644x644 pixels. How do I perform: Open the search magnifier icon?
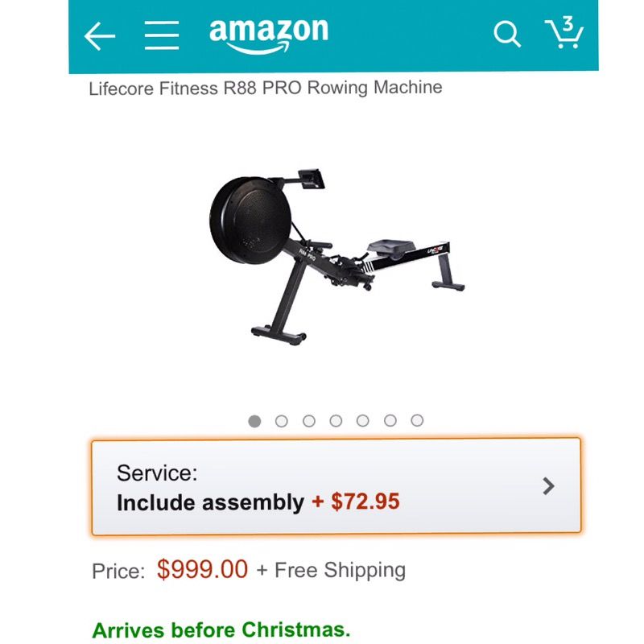point(507,34)
